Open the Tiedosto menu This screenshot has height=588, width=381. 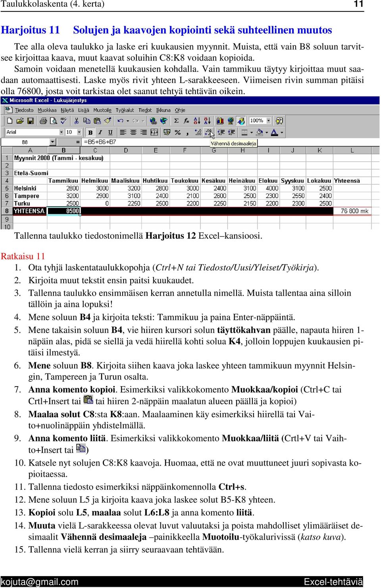click(24, 110)
